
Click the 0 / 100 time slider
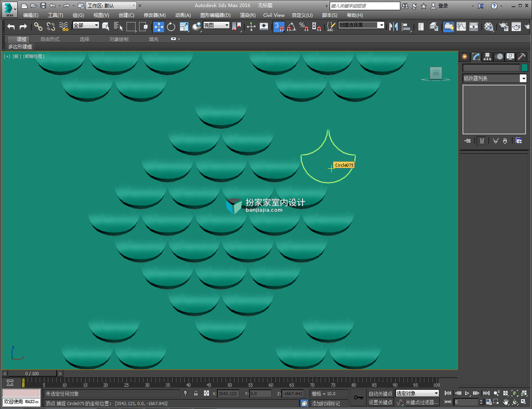click(x=32, y=374)
